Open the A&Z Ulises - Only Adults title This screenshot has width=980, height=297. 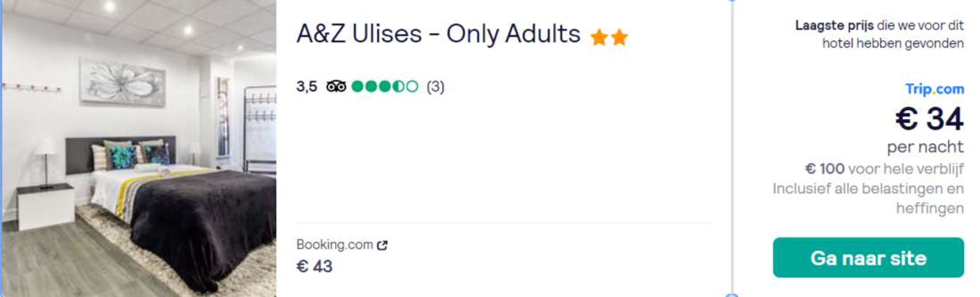(438, 33)
